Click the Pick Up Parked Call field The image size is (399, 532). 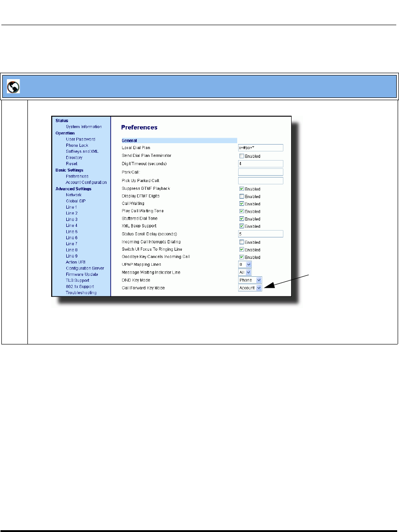tap(261, 181)
